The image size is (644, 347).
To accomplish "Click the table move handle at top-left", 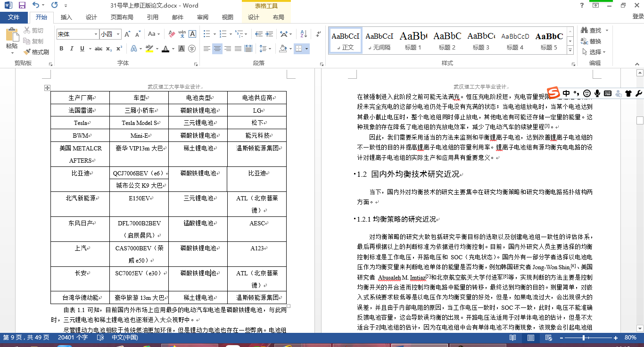I will coord(47,88).
